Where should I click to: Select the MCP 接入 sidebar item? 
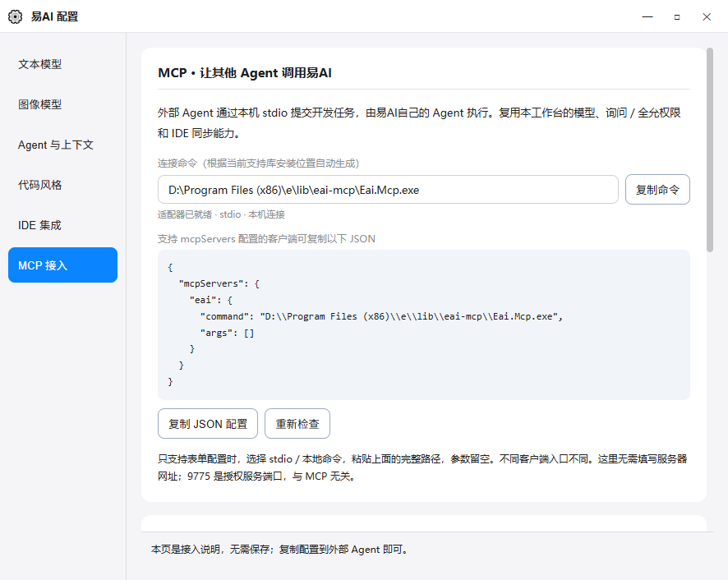[x=62, y=265]
